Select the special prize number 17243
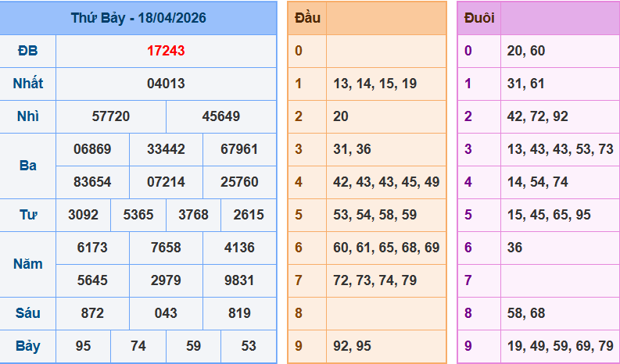Viewport: 620px width, 364px height. (x=166, y=51)
